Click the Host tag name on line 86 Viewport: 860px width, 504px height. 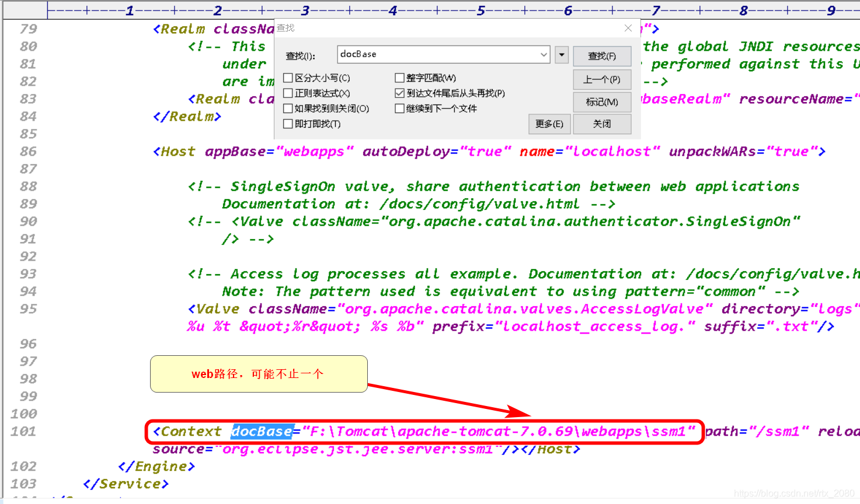pyautogui.click(x=178, y=151)
